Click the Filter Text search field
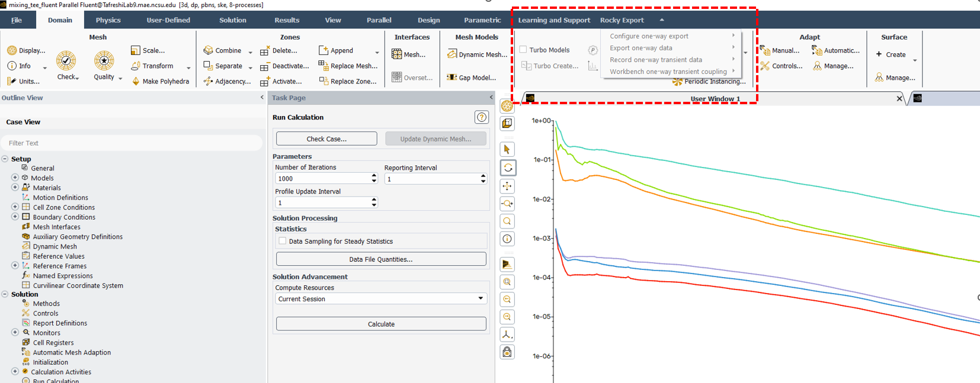 (x=132, y=143)
